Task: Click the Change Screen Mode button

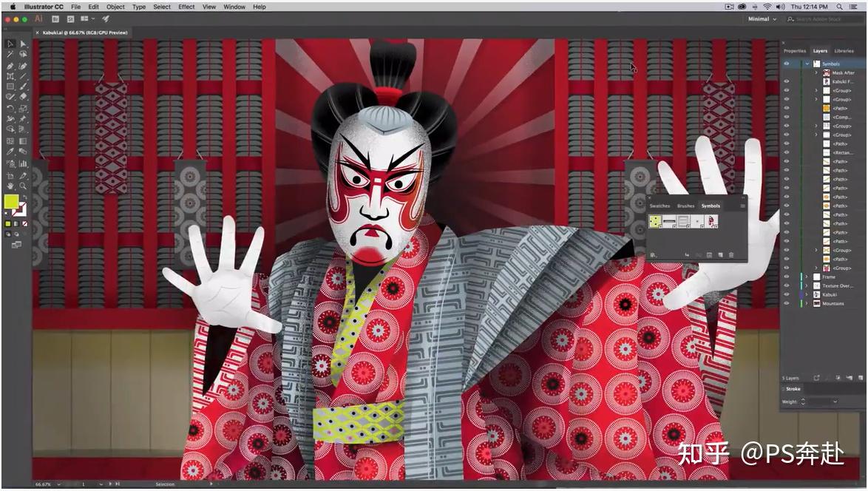Action: coord(16,244)
